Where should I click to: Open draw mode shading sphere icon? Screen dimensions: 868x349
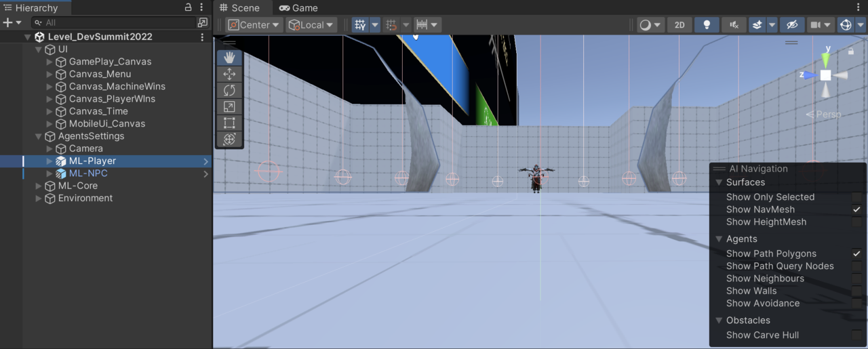tap(645, 25)
